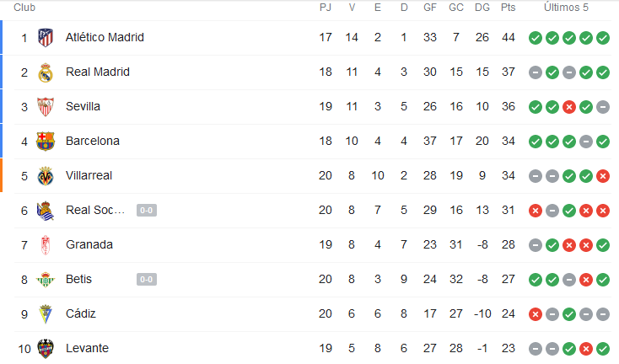619x364 pixels.
Task: Click Sevilla's red loss result icon
Action: [569, 107]
